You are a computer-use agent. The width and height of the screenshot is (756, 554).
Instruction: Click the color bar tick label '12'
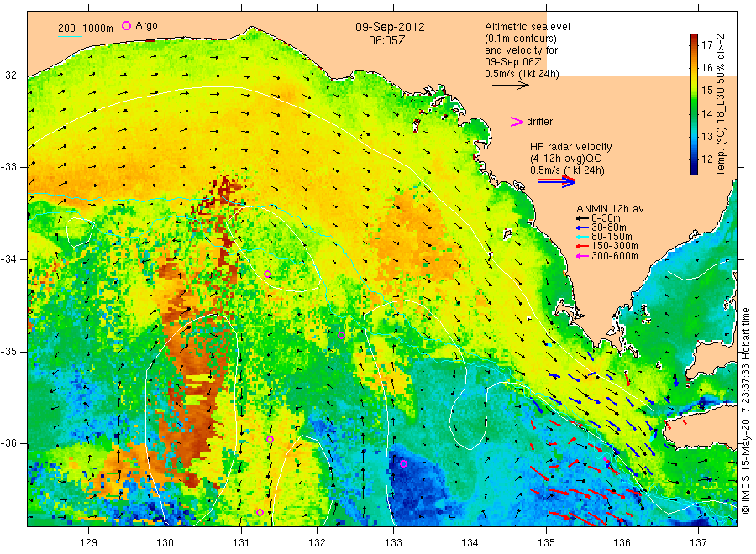click(706, 159)
